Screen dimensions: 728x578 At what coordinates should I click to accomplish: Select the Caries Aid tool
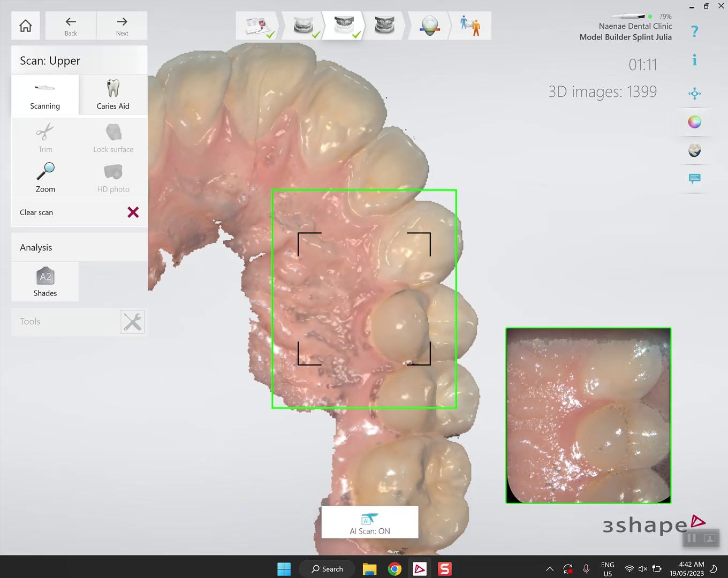pyautogui.click(x=112, y=95)
